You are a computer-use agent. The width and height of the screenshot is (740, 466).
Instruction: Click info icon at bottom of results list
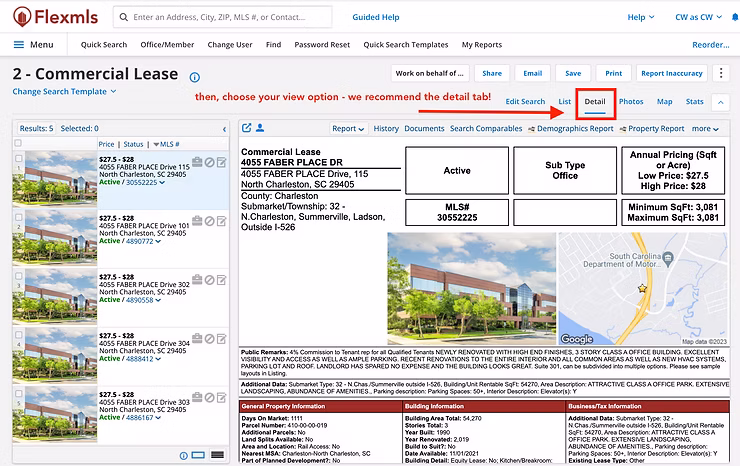point(184,456)
